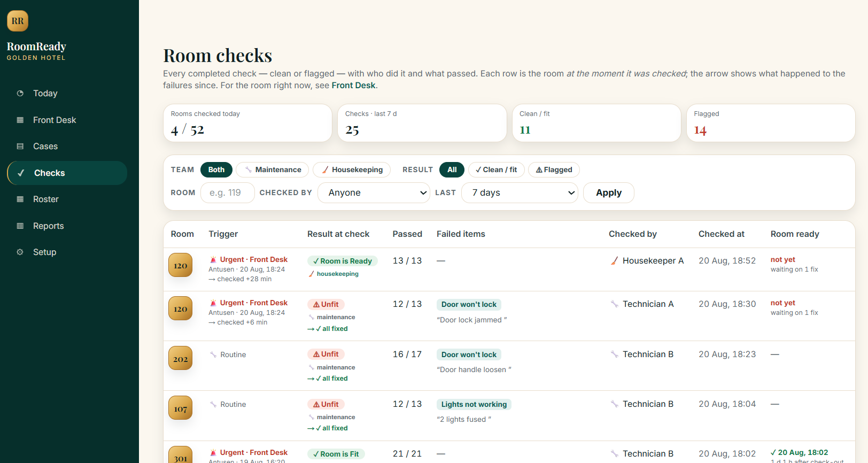Click the Roster grid icon
Viewport: 868px width, 463px height.
coord(20,199)
